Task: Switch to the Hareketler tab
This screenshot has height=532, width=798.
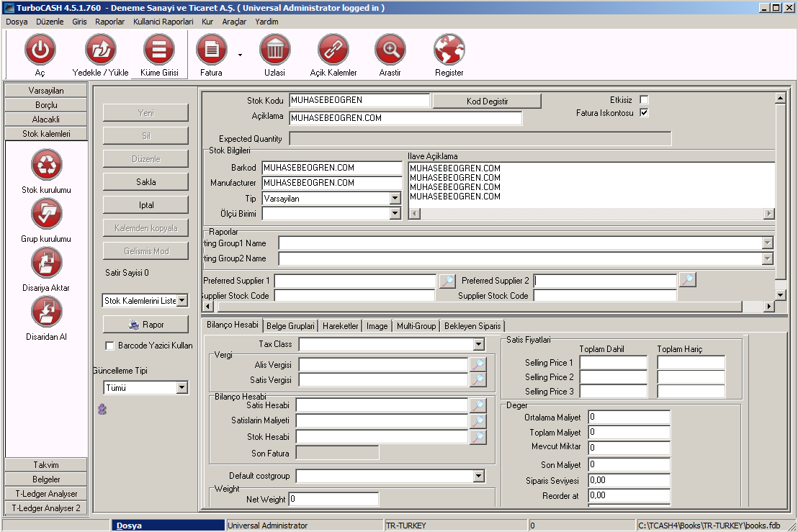Action: click(x=341, y=325)
